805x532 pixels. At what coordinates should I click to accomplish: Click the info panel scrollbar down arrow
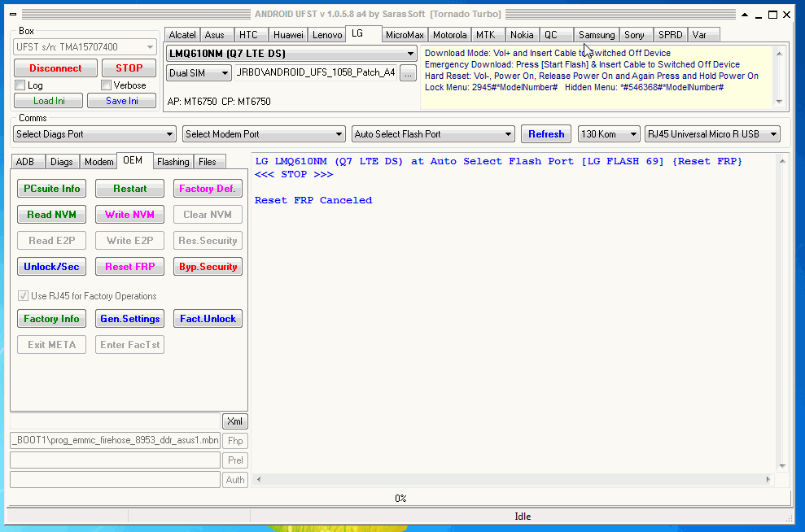[779, 101]
